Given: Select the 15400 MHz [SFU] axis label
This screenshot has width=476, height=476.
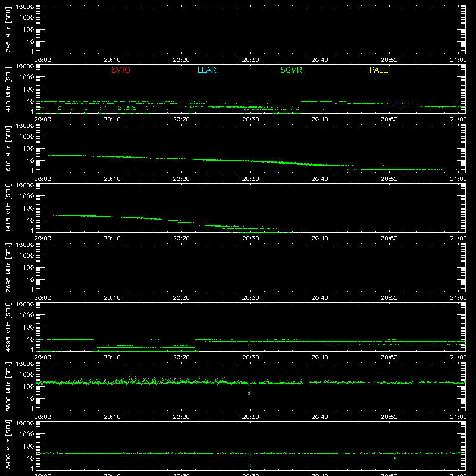Looking at the screenshot, I should (x=8, y=446).
